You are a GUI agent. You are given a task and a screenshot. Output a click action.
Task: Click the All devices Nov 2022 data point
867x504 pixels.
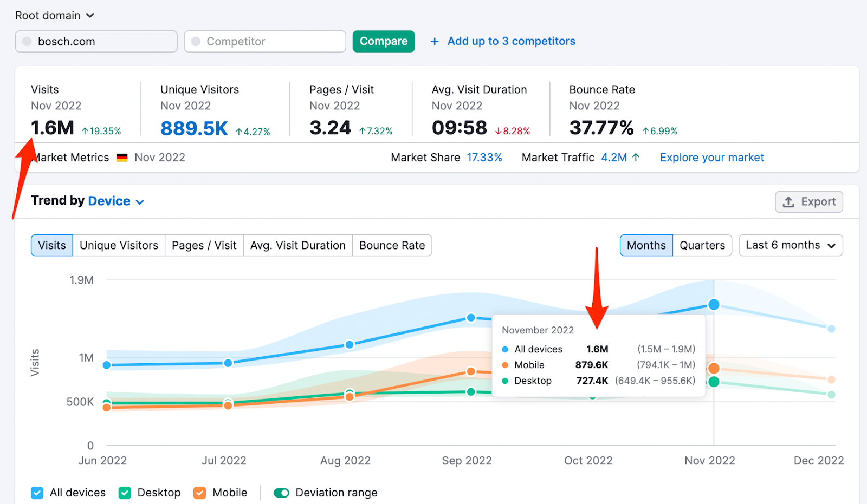tap(714, 305)
